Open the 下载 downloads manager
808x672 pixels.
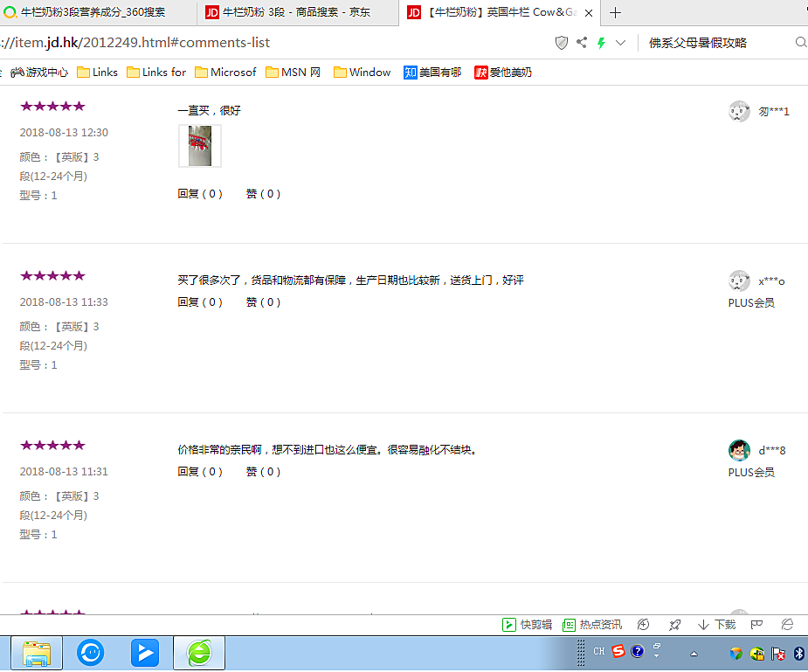pyautogui.click(x=717, y=625)
